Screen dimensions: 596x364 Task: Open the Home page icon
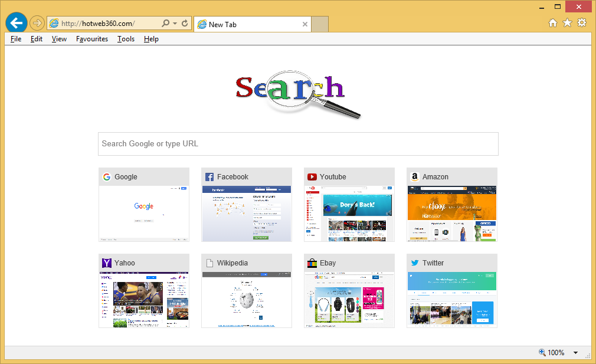[x=553, y=23]
